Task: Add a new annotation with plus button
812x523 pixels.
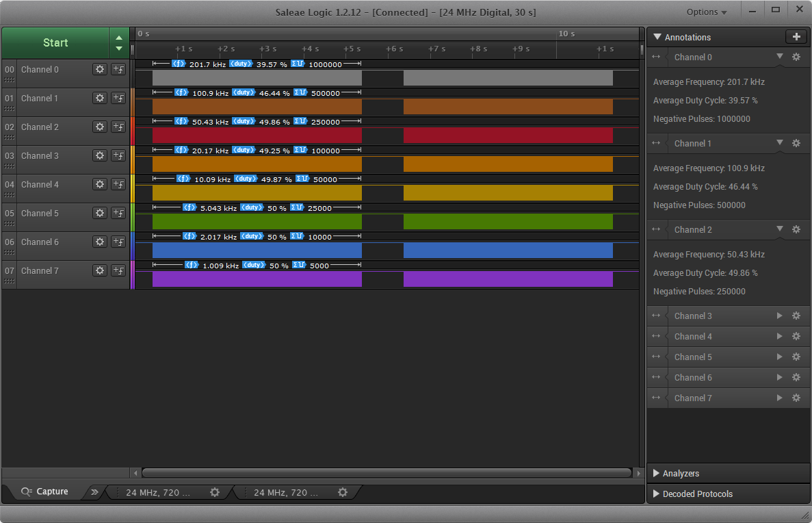Action: pyautogui.click(x=796, y=37)
